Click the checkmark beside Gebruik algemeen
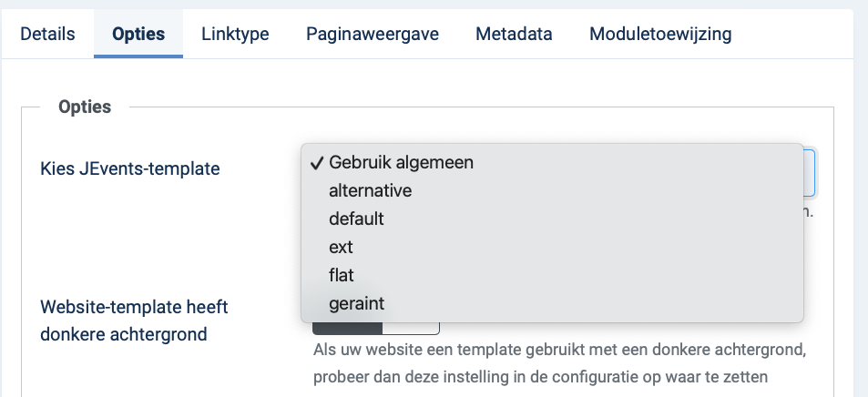The height and width of the screenshot is (397, 868). click(317, 163)
